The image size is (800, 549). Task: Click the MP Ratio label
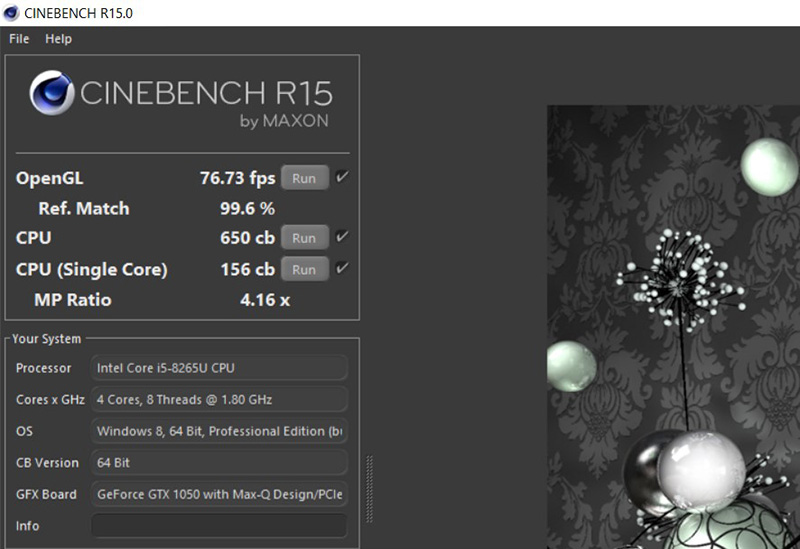(x=72, y=300)
